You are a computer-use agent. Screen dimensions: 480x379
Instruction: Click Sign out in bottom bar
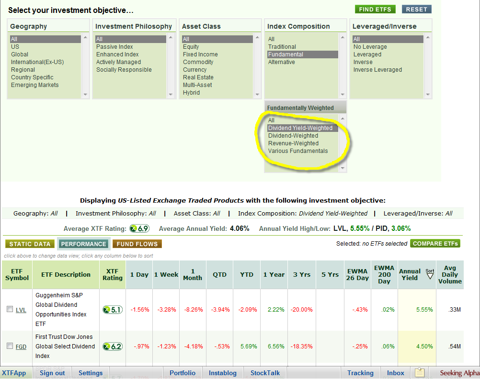(x=52, y=373)
